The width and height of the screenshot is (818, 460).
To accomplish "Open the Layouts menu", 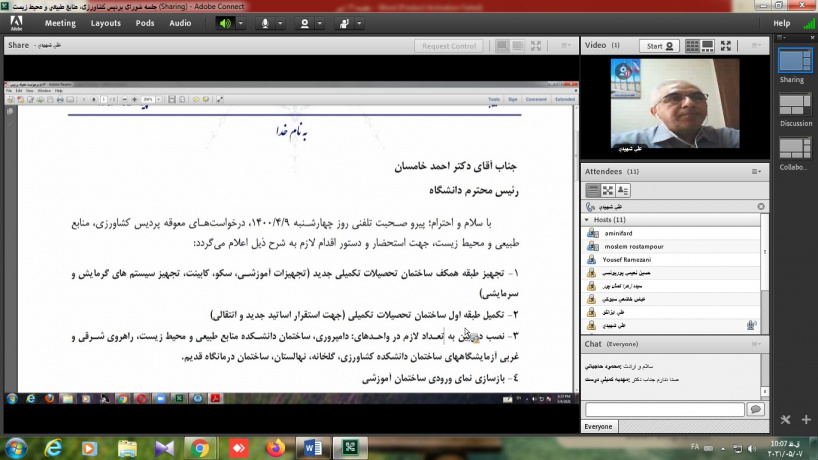I will [105, 22].
